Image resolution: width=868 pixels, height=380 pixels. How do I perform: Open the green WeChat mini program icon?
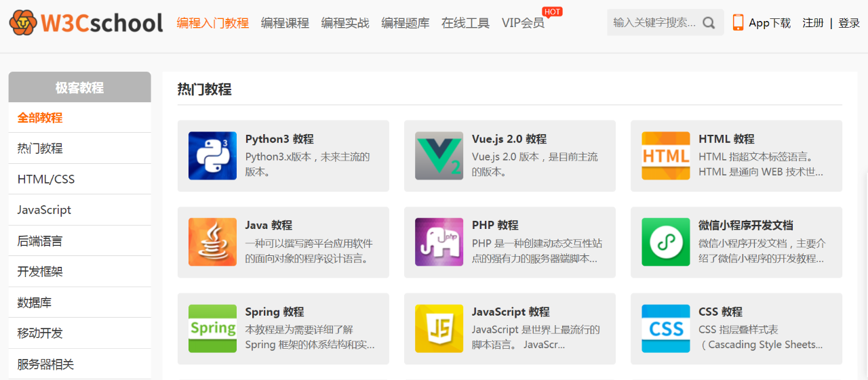(665, 242)
